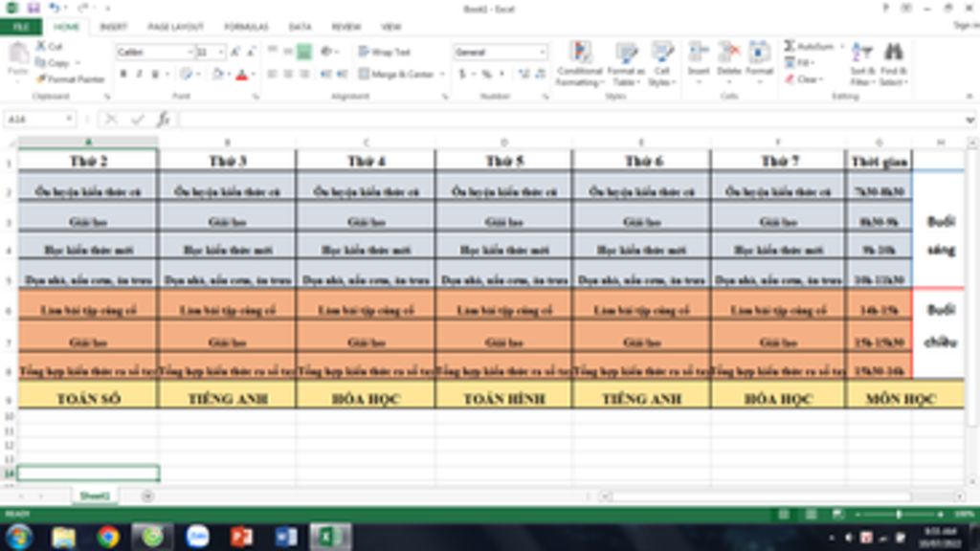Toggle Wrap Text
Viewport: 980px width, 551px height.
tap(385, 52)
